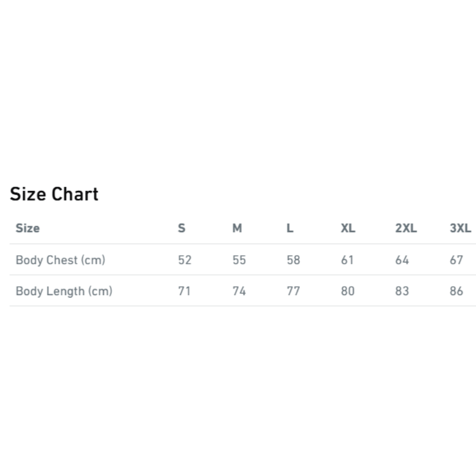This screenshot has width=476, height=476.
Task: Click chest value 67 for size 3XL
Action: click(x=456, y=260)
